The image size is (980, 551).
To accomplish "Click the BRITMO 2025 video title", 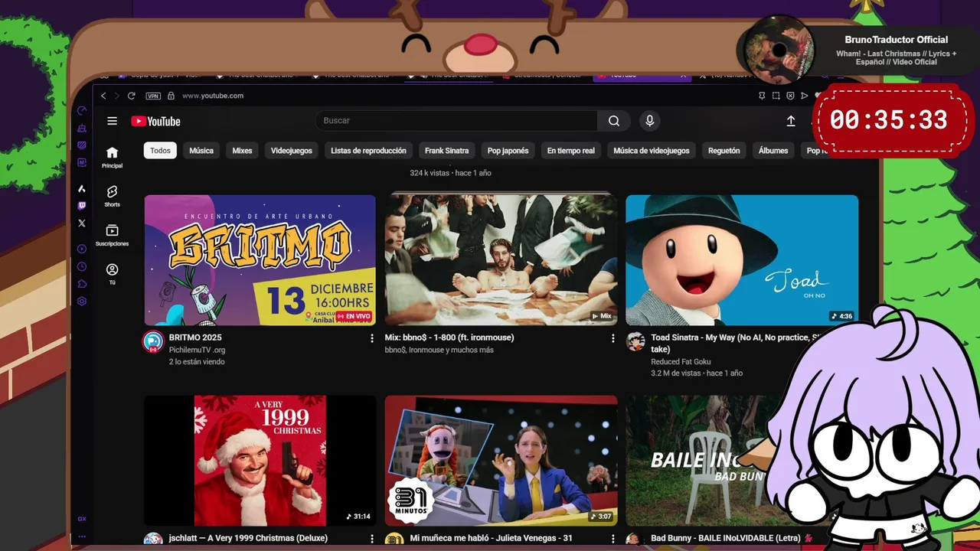I will click(x=195, y=337).
